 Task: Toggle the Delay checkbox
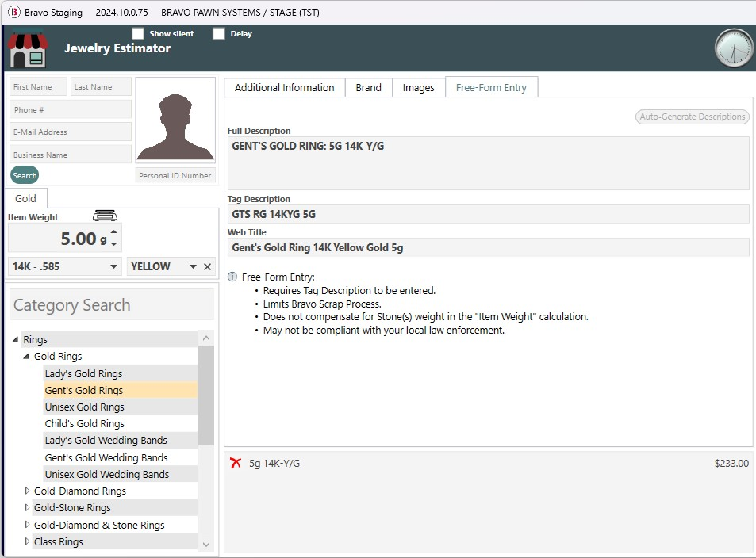coord(219,33)
